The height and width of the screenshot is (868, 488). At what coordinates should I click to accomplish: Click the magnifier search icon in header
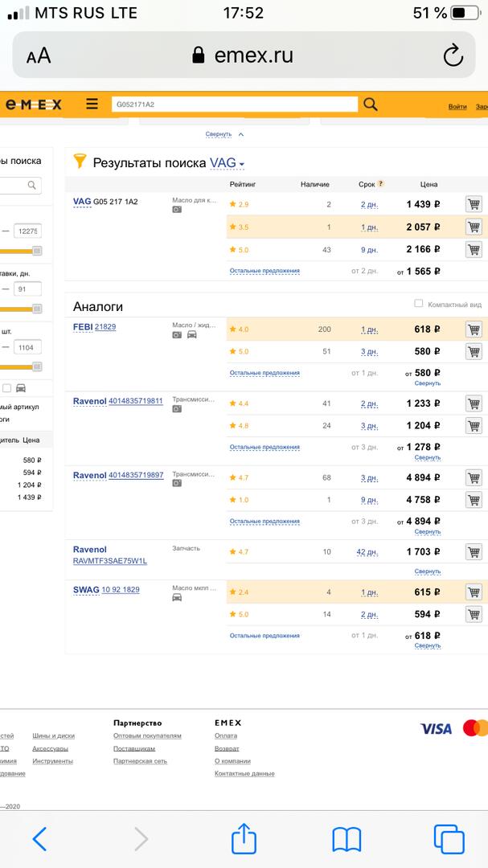click(x=371, y=104)
